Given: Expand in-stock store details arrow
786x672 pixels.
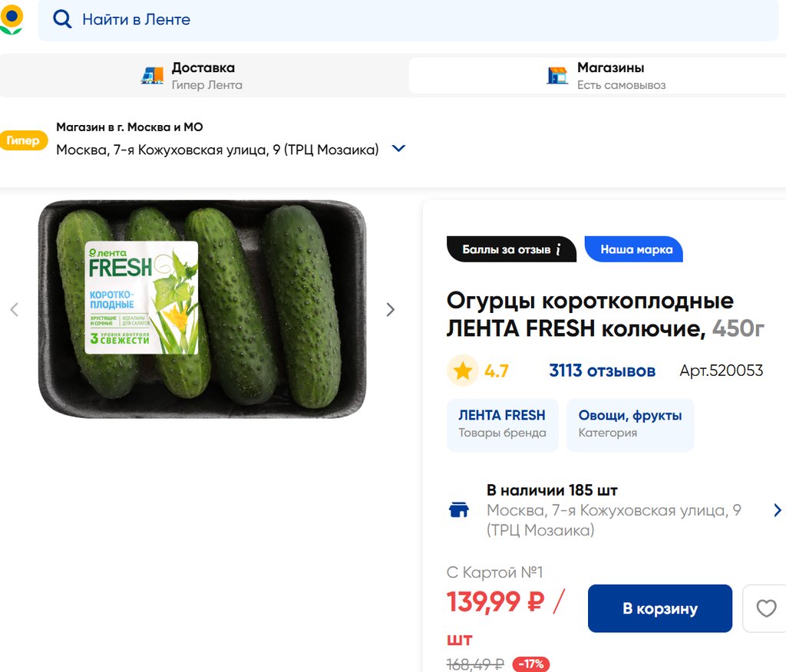Looking at the screenshot, I should click(x=777, y=510).
